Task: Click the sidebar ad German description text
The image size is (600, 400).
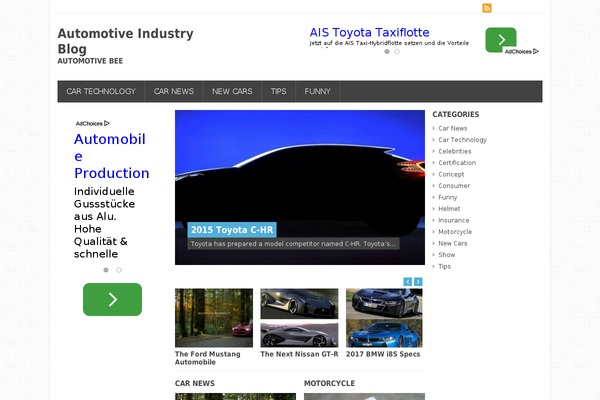Action: 104,222
